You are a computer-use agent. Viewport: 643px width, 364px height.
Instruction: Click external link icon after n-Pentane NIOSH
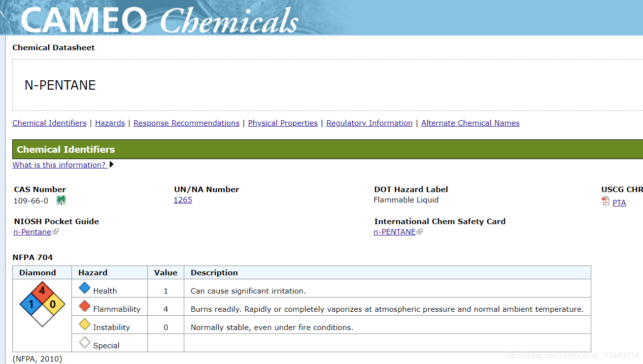(56, 232)
